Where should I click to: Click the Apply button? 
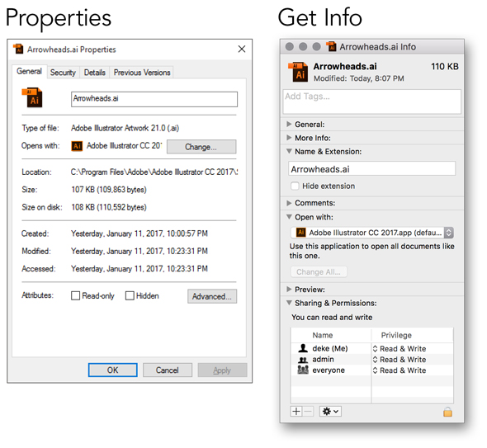point(222,370)
